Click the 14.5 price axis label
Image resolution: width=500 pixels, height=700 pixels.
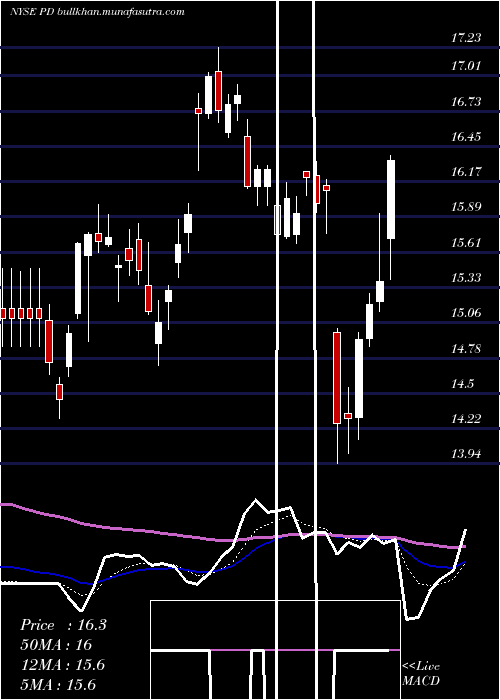pyautogui.click(x=462, y=383)
